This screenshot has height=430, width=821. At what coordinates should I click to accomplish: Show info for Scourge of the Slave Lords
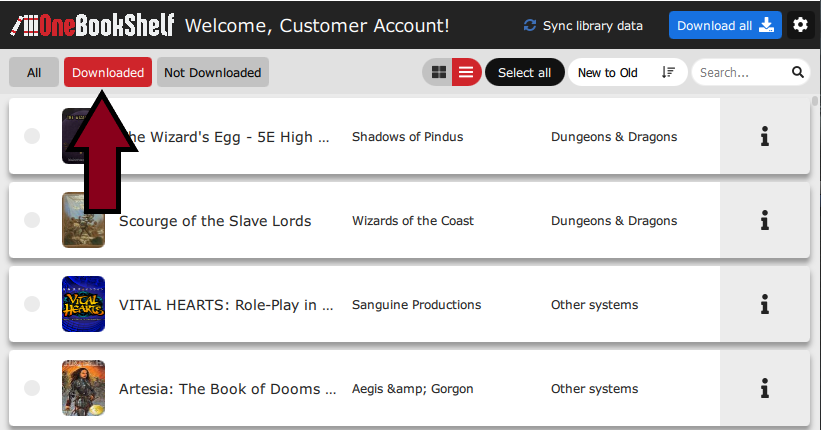[x=764, y=221]
